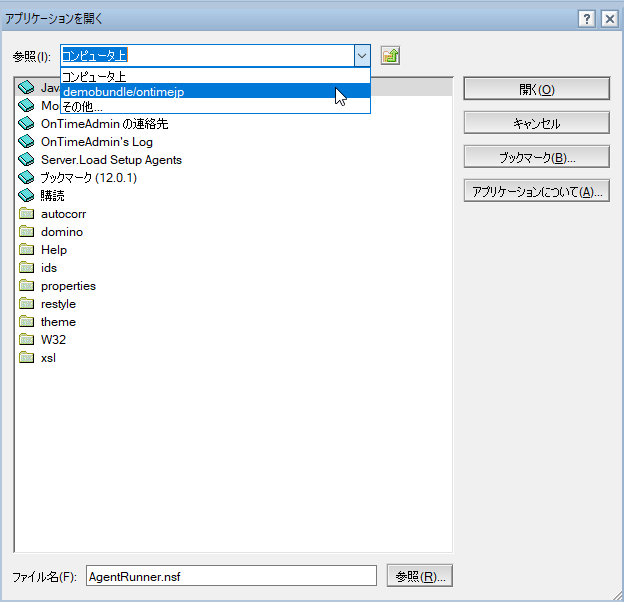
Task: Click database icon beside OnTimeAdmin's Log
Action: [26, 142]
